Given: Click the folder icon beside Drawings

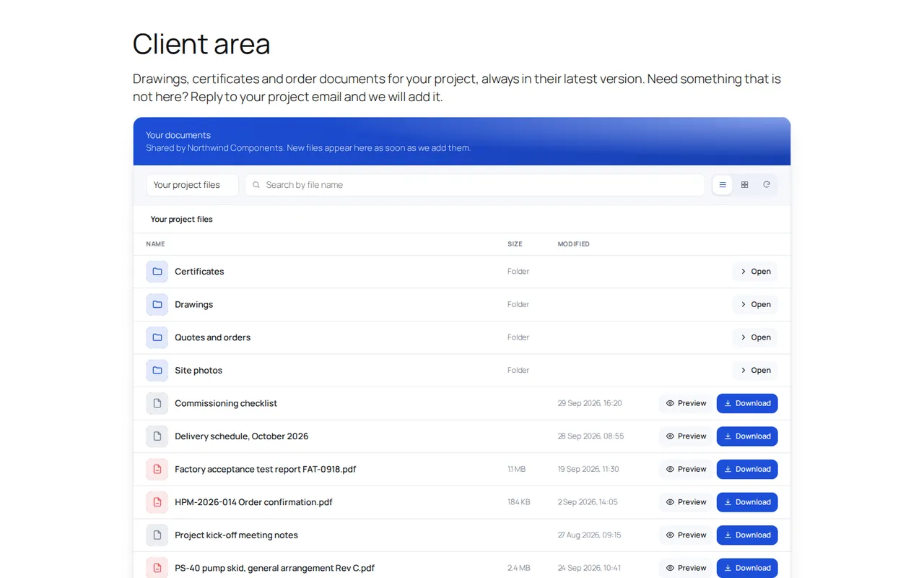Looking at the screenshot, I should click(157, 305).
